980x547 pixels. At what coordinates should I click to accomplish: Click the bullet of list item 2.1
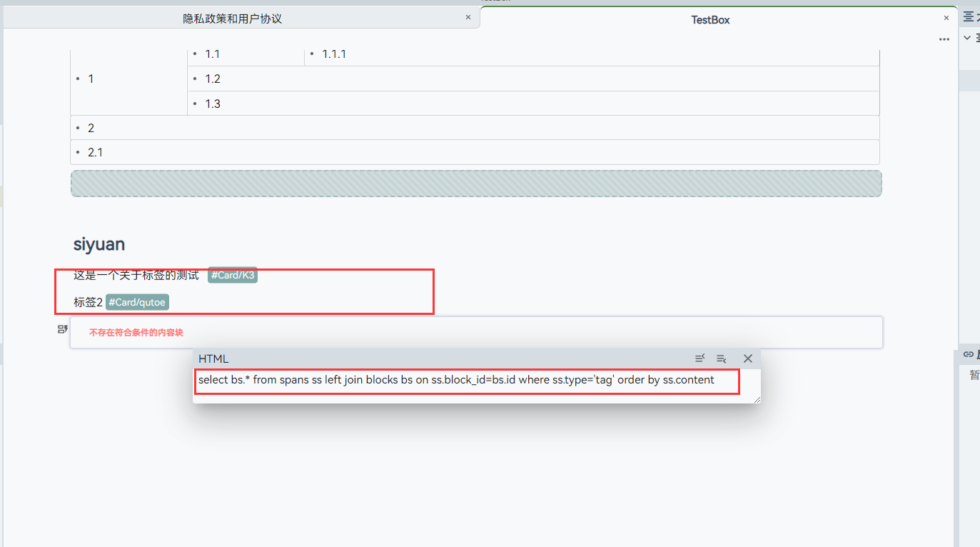click(79, 152)
